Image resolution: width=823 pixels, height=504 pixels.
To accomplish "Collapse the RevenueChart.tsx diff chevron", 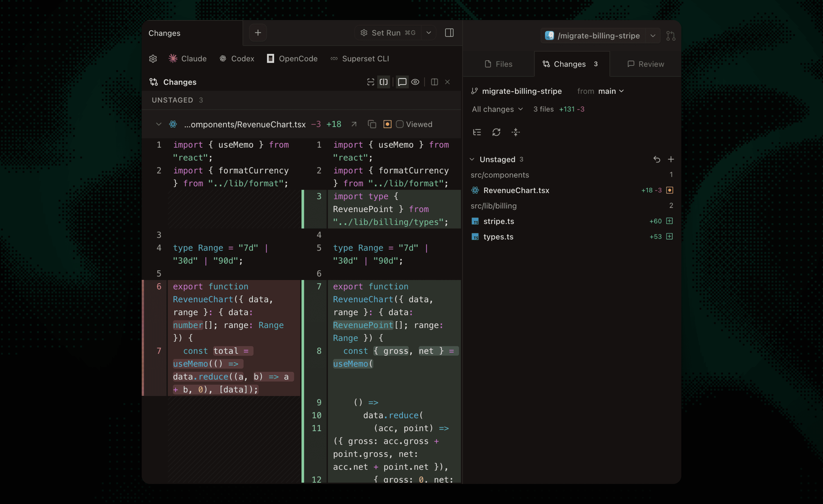I will pos(159,124).
